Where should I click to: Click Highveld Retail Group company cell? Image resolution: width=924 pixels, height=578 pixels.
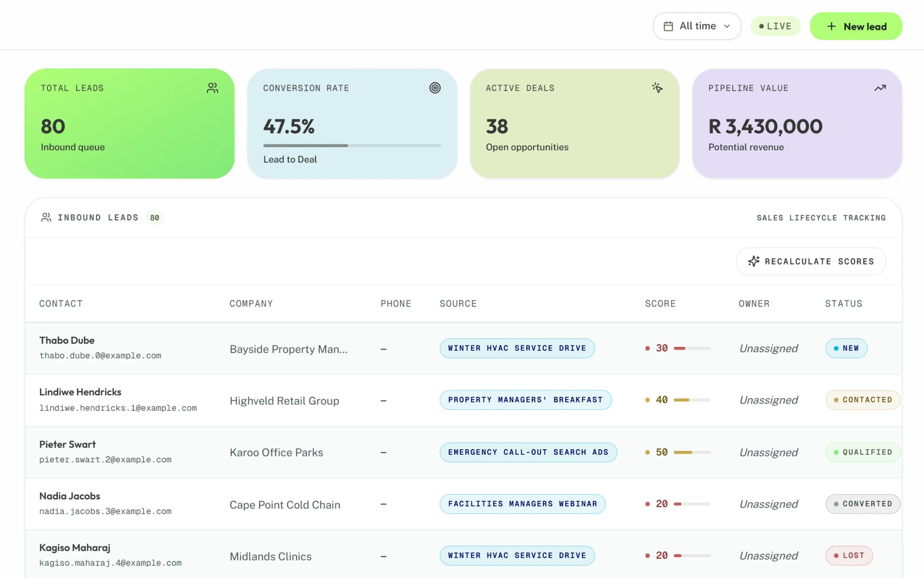coord(284,401)
